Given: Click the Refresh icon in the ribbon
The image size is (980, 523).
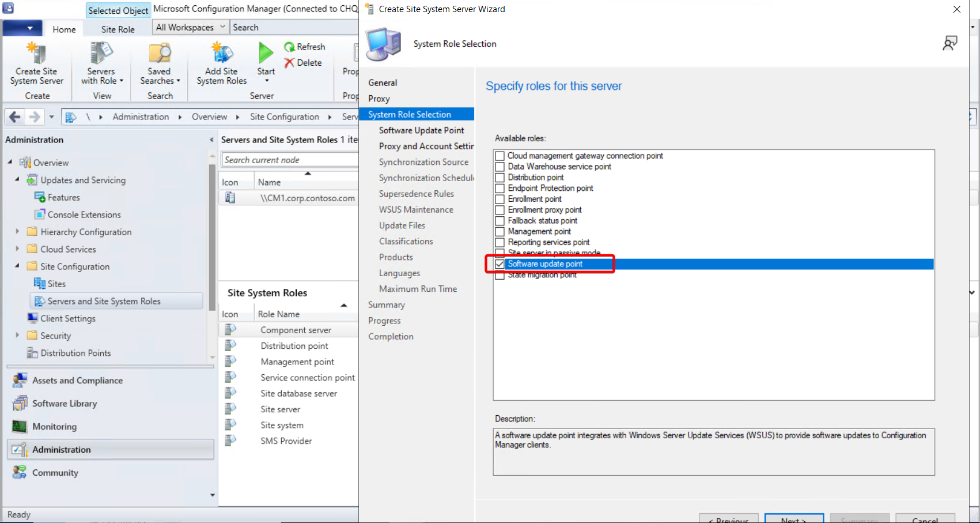Looking at the screenshot, I should (x=289, y=47).
